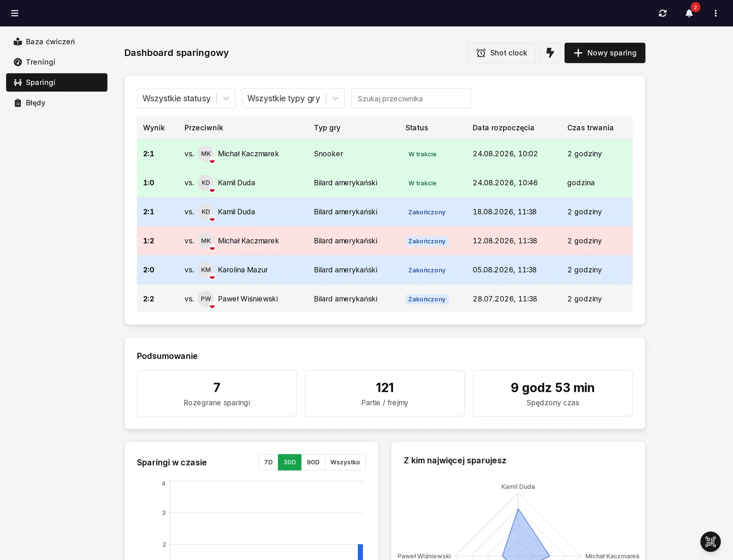Select the 30D chart range
Image resolution: width=733 pixels, height=560 pixels.
pyautogui.click(x=290, y=462)
